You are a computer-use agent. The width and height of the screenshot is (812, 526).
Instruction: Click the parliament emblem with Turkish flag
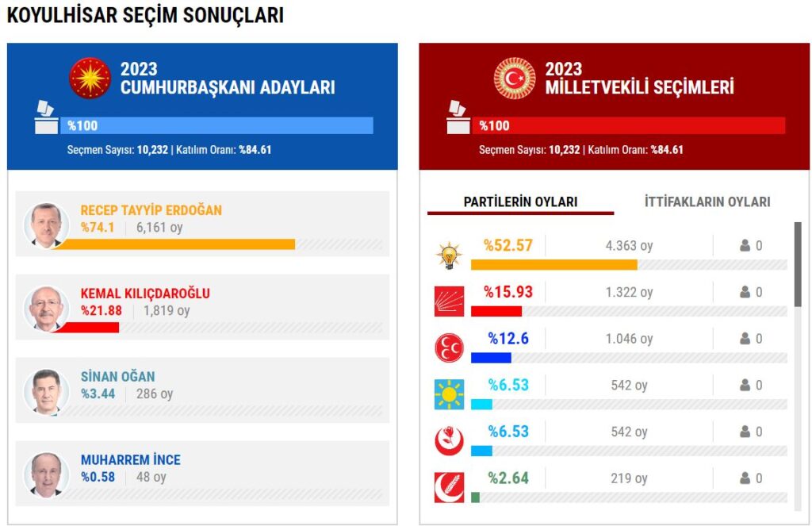pyautogui.click(x=515, y=78)
